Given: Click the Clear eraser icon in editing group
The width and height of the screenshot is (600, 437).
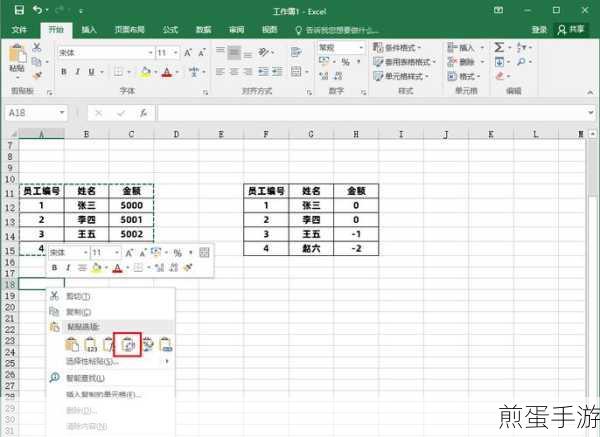Looking at the screenshot, I should (x=500, y=76).
